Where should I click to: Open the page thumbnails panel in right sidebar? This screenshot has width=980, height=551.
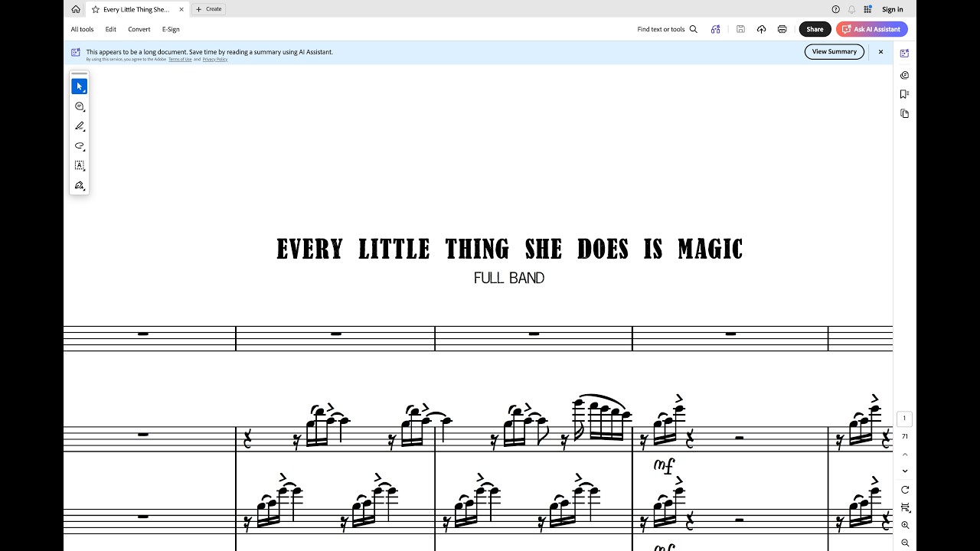[x=904, y=113]
